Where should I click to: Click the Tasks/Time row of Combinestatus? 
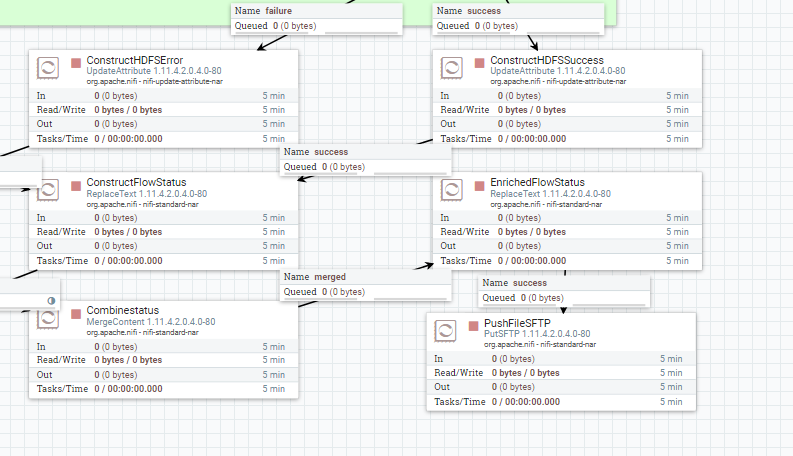(x=163, y=389)
